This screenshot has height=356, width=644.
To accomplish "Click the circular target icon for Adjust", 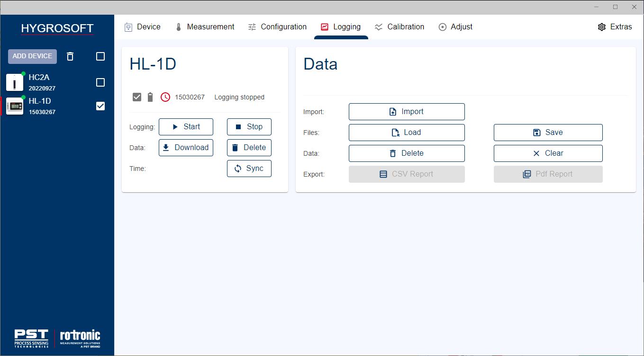I will [x=443, y=27].
